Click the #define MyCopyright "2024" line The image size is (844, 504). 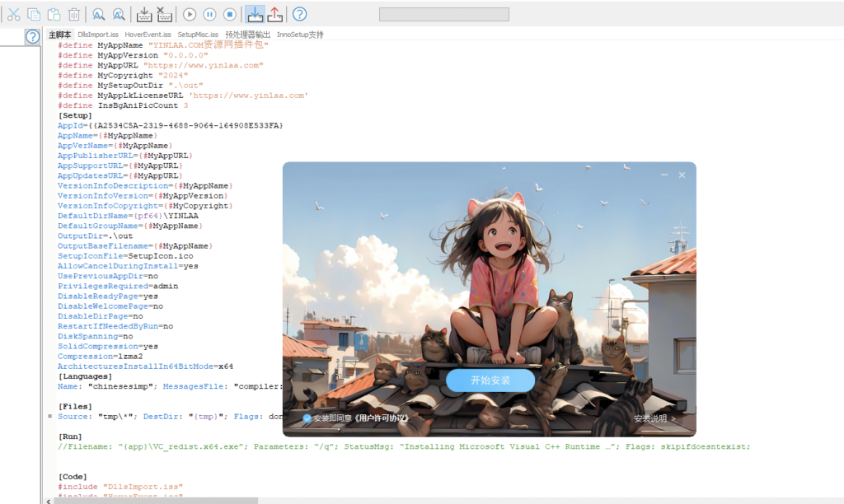[x=123, y=75]
